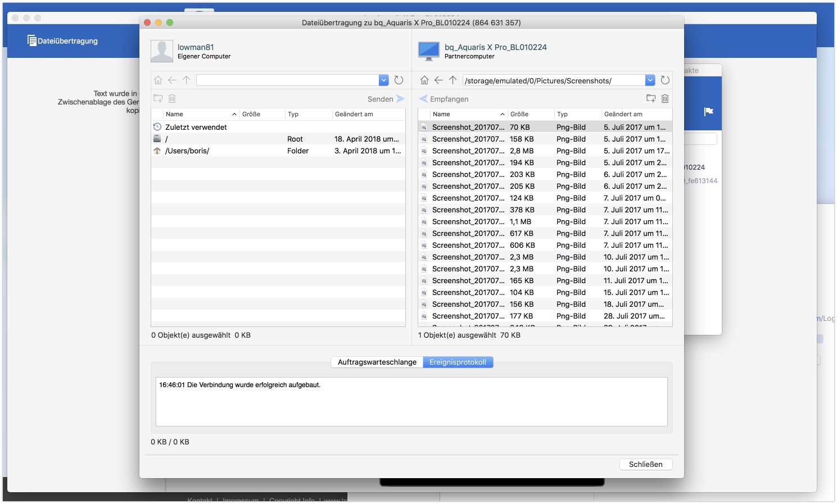Sort partner files by Größe column
This screenshot has width=837, height=504.
531,114
